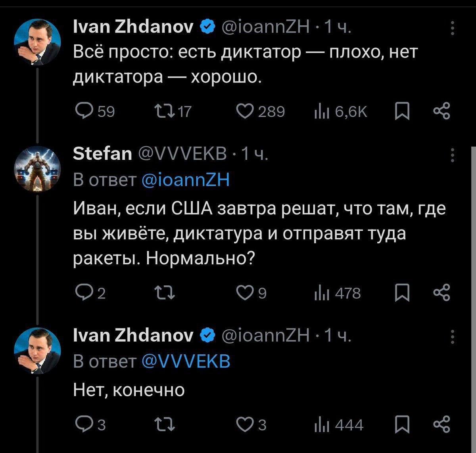Share Stefan's reply tweet

(x=441, y=293)
